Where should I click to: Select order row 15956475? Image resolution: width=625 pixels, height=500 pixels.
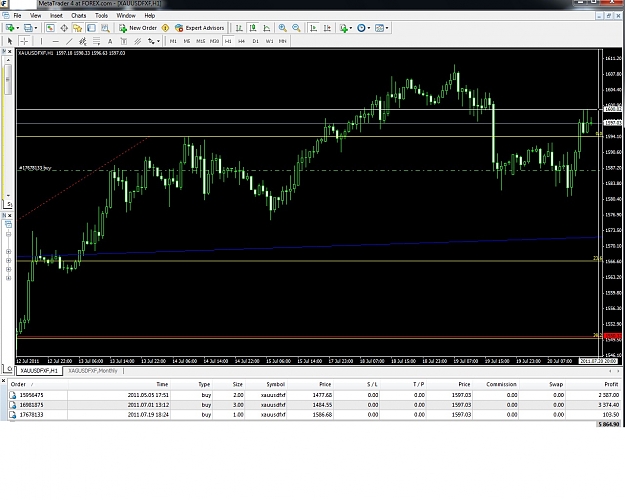click(315, 395)
